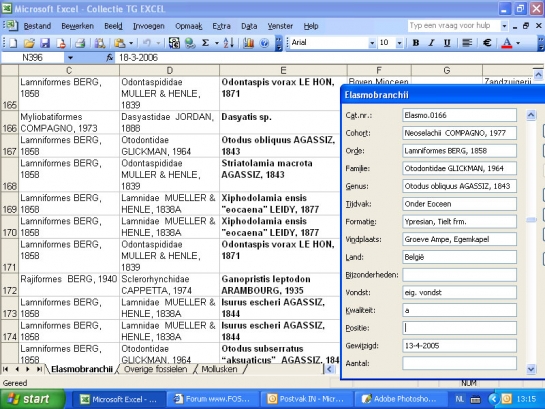Open the Opmaak menu

pyautogui.click(x=189, y=26)
